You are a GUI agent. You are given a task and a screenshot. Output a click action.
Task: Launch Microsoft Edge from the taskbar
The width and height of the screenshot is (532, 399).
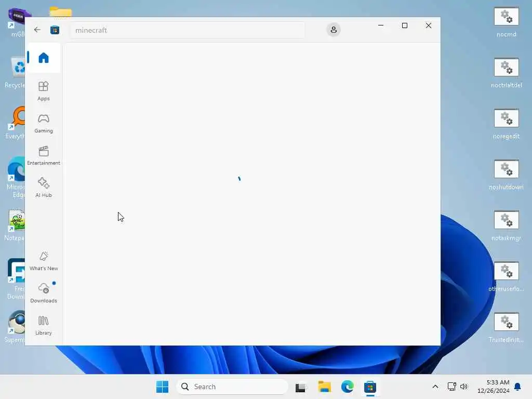pos(348,387)
